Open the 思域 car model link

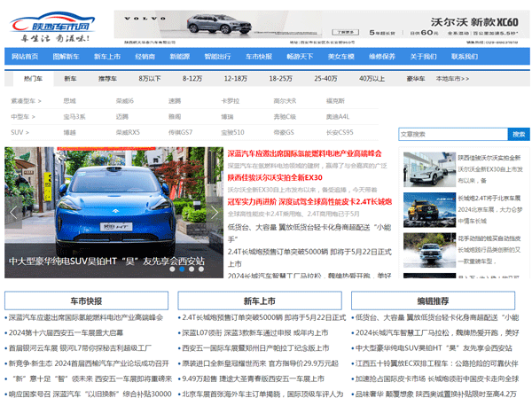pos(69,101)
